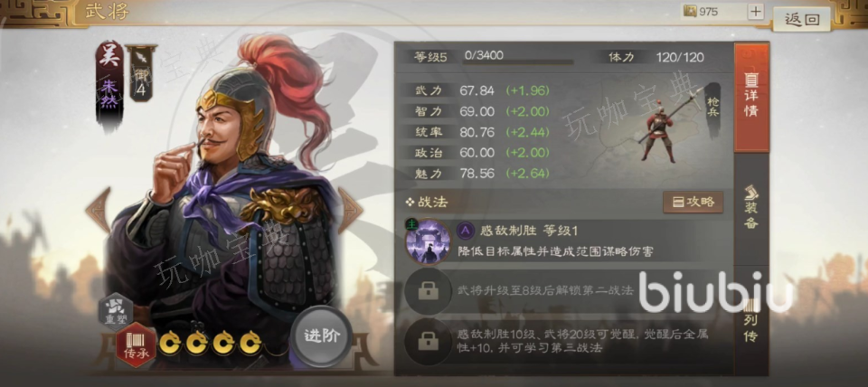868x387 pixels.
Task: Open the 攻略 strategy guide button
Action: (x=693, y=202)
